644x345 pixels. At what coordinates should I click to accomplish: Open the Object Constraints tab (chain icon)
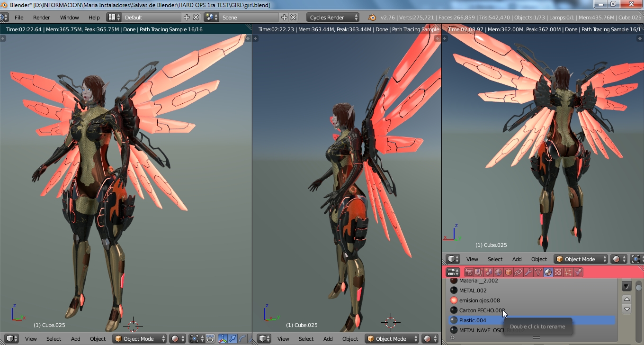518,272
